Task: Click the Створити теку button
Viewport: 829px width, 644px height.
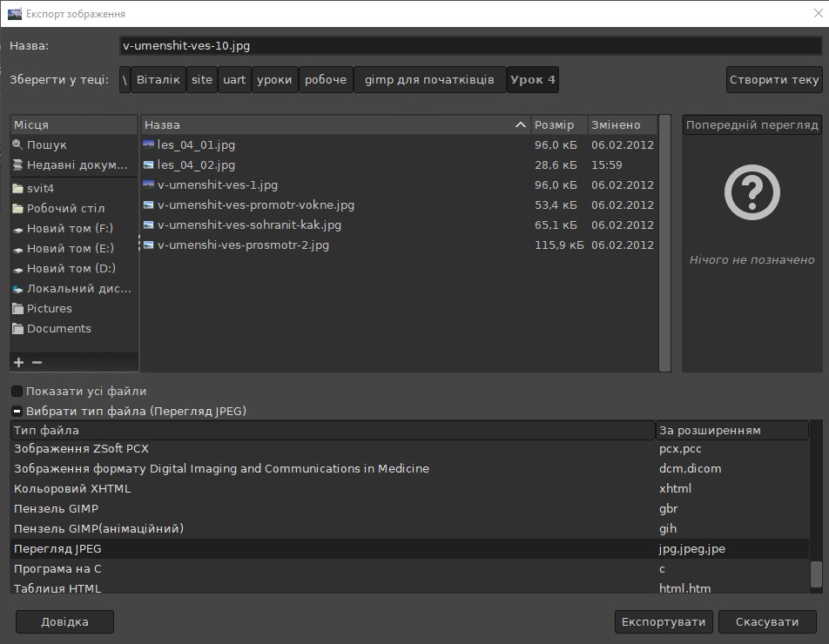Action: (774, 80)
